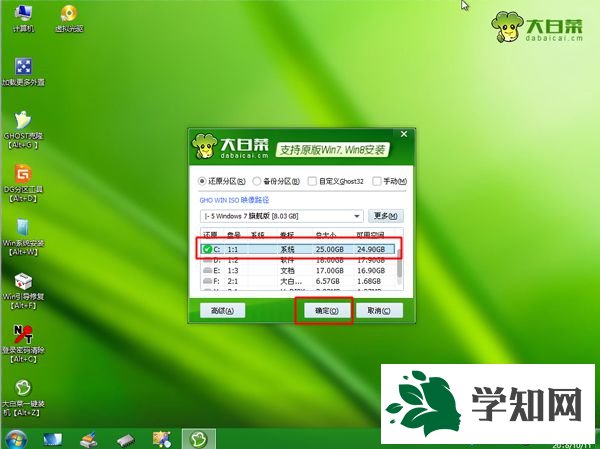
Task: Click the 确定 button
Action: [327, 310]
